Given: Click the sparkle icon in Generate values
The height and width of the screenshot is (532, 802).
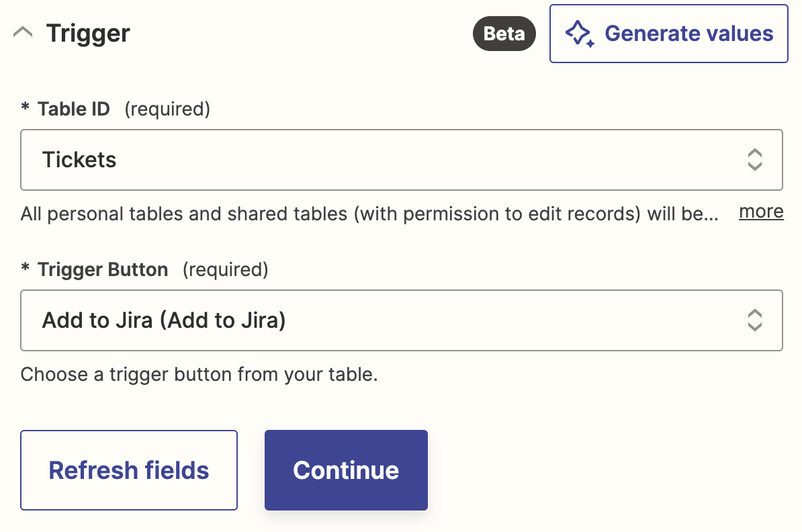Looking at the screenshot, I should 579,34.
